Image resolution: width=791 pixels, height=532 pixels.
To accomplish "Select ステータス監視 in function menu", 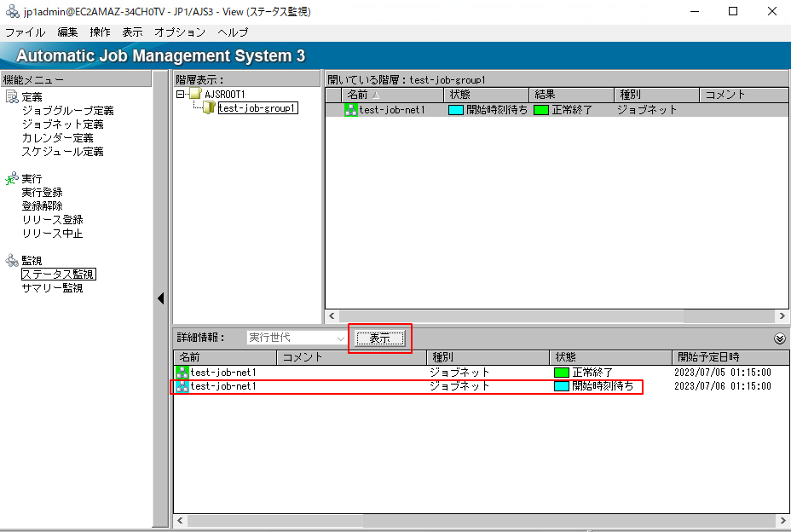I will 58,274.
